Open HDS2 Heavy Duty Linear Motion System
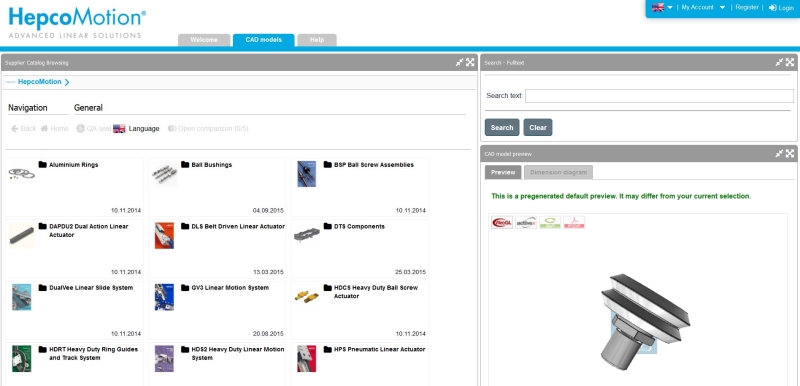800x386 pixels. coord(238,353)
